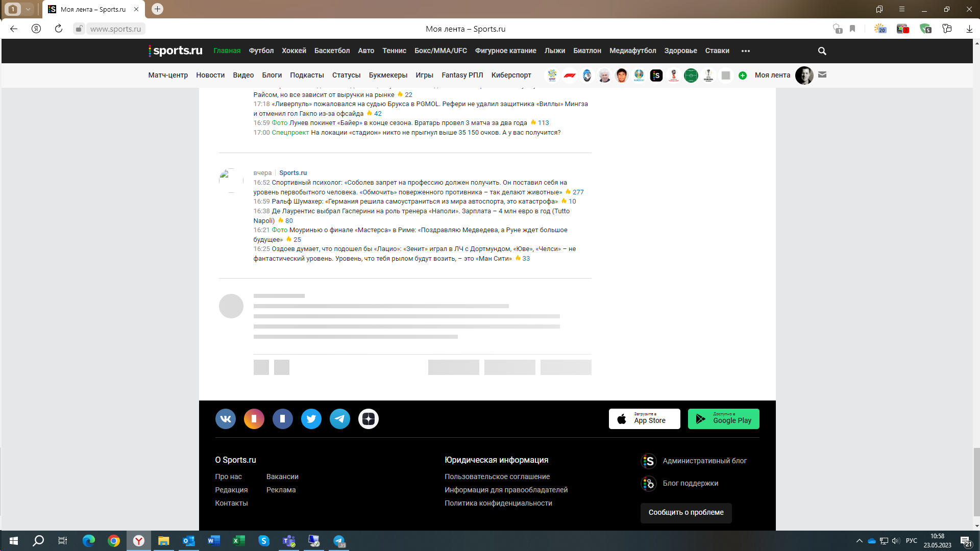Expand the three-dots more sections menu
Viewport: 980px width, 551px height.
(746, 51)
